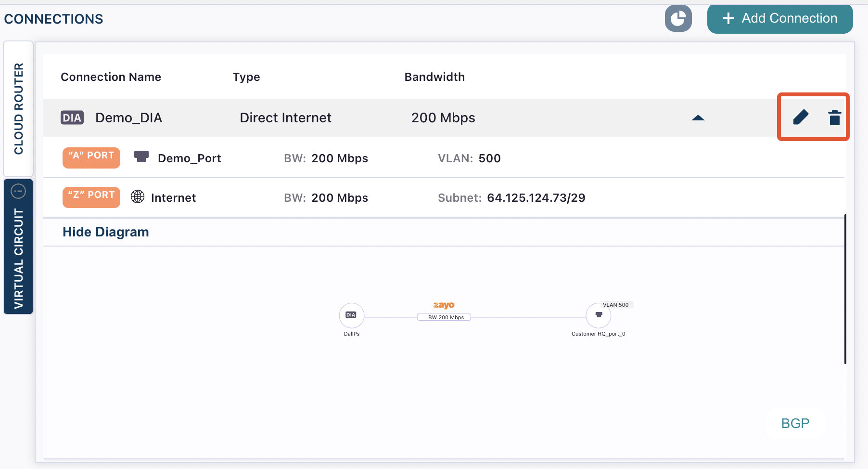Click the Connection Name column header

111,77
